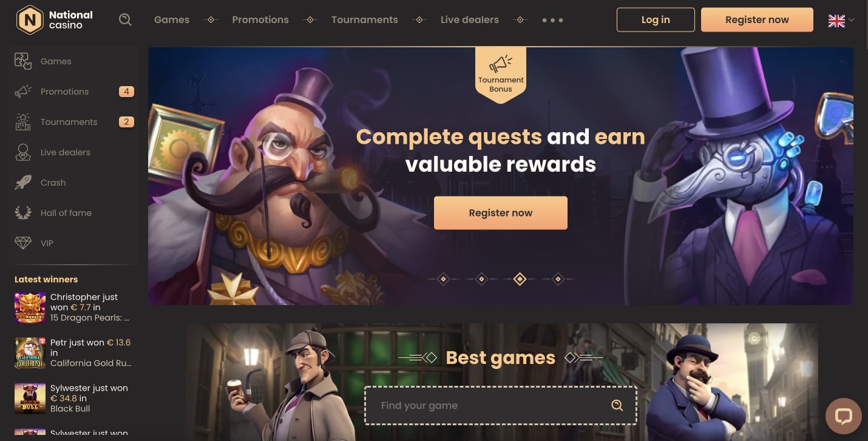868x441 pixels.
Task: Select the fourth banner slide indicator
Action: 558,279
